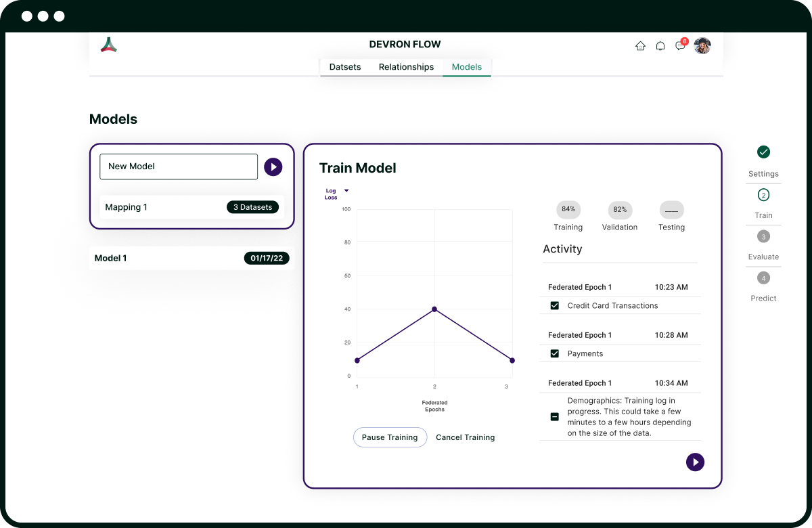Open the Log Loss metric dropdown

(337, 194)
